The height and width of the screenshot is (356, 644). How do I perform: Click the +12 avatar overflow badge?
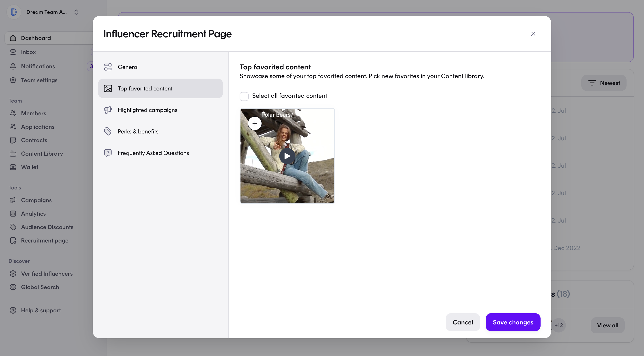[x=558, y=325]
